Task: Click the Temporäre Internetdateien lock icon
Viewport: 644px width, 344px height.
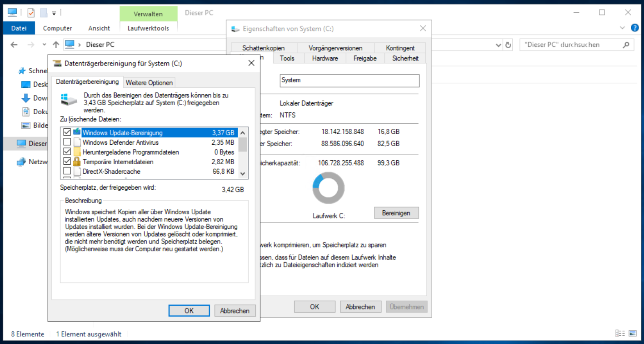Action: click(x=77, y=162)
